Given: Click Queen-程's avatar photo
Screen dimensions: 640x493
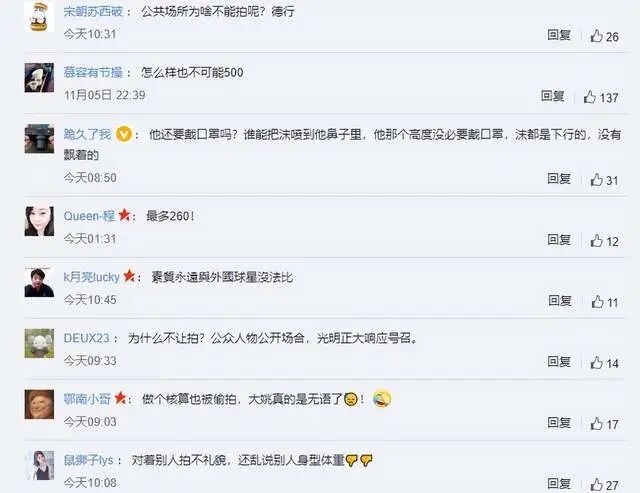Looking at the screenshot, I should [39, 221].
